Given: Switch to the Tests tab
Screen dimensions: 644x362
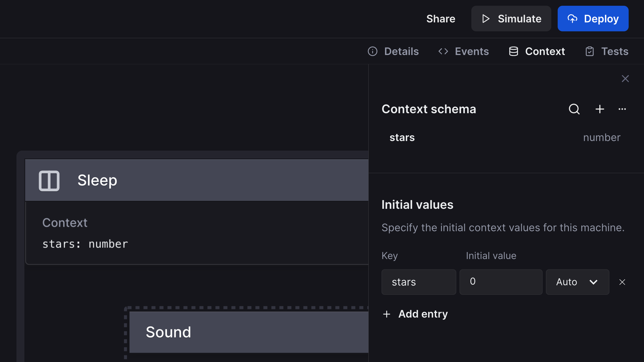Looking at the screenshot, I should (615, 51).
